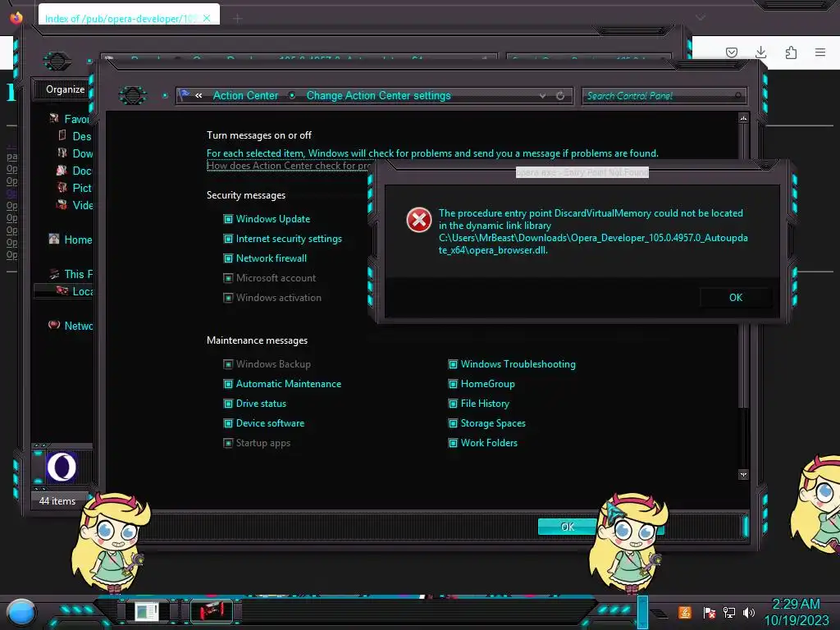The image size is (840, 630).
Task: Click search magnifier in Control Panel search box
Action: tap(738, 96)
